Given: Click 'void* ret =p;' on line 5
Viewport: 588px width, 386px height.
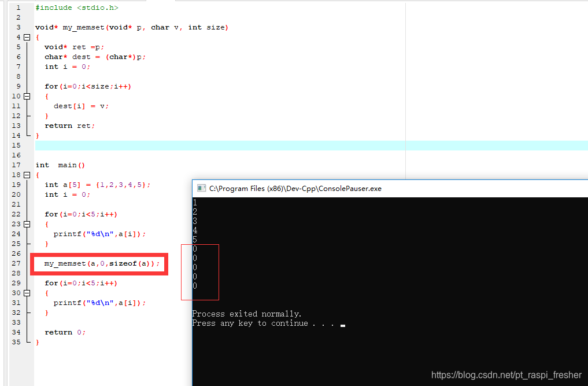Looking at the screenshot, I should pyautogui.click(x=74, y=47).
